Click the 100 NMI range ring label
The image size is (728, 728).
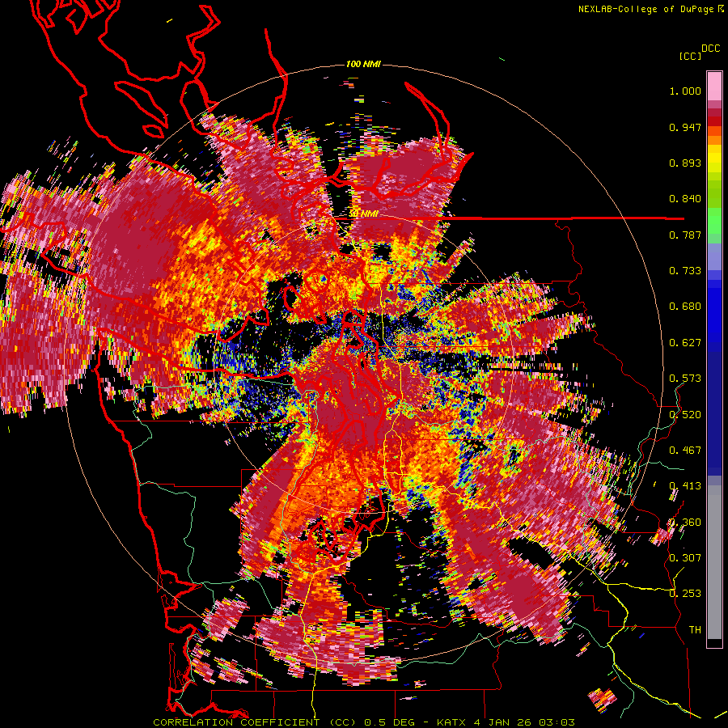pos(363,64)
